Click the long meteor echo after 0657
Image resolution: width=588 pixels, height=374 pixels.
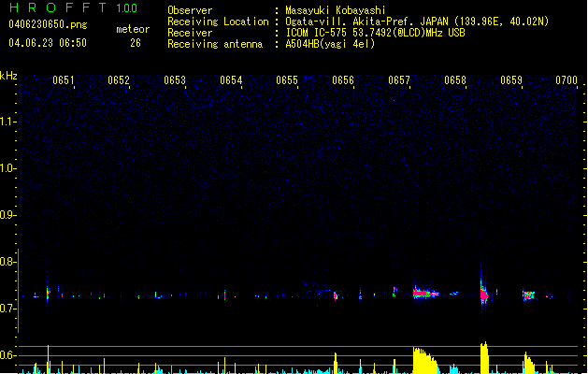tap(425, 293)
